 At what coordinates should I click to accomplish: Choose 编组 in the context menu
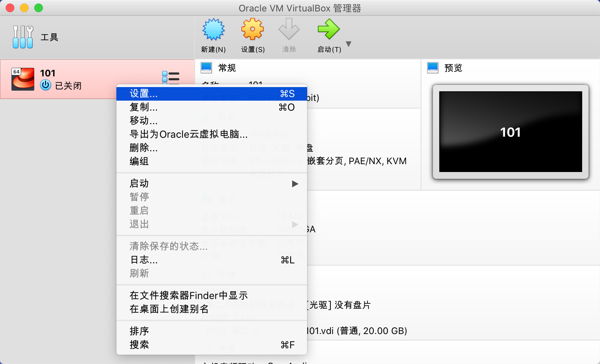pyautogui.click(x=212, y=162)
